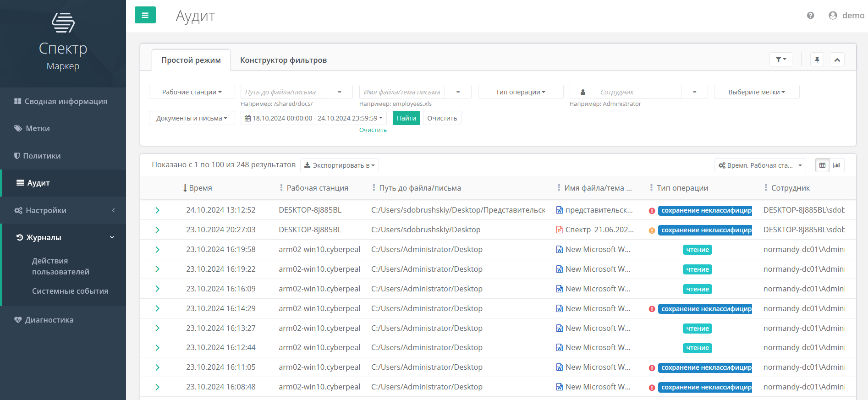
Task: Click the employee user icon in filter
Action: 582,92
